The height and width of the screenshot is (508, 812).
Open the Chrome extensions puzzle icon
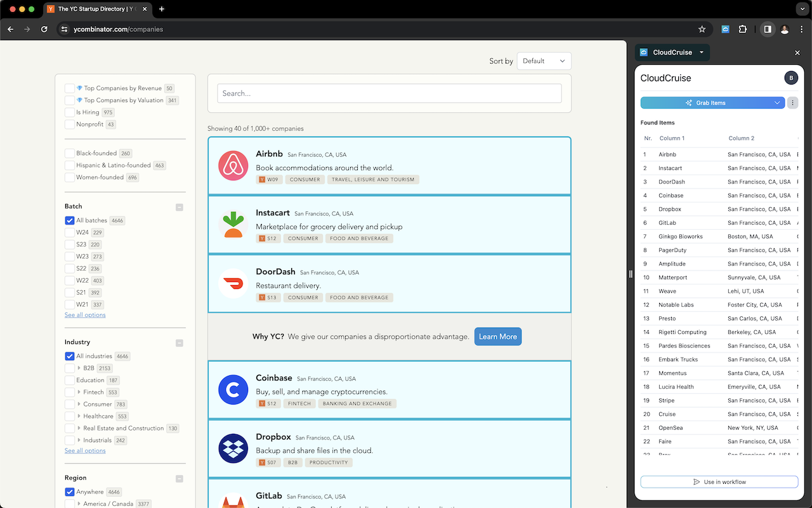click(x=743, y=29)
